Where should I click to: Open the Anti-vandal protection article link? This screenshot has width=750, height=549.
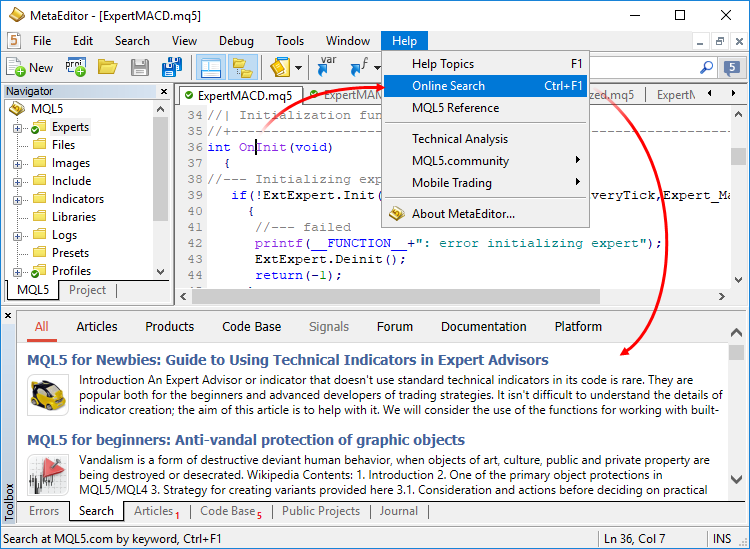[246, 440]
